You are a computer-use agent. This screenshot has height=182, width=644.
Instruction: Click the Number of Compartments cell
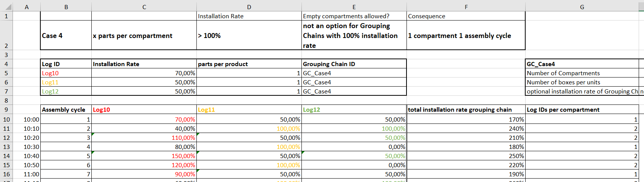(582, 73)
